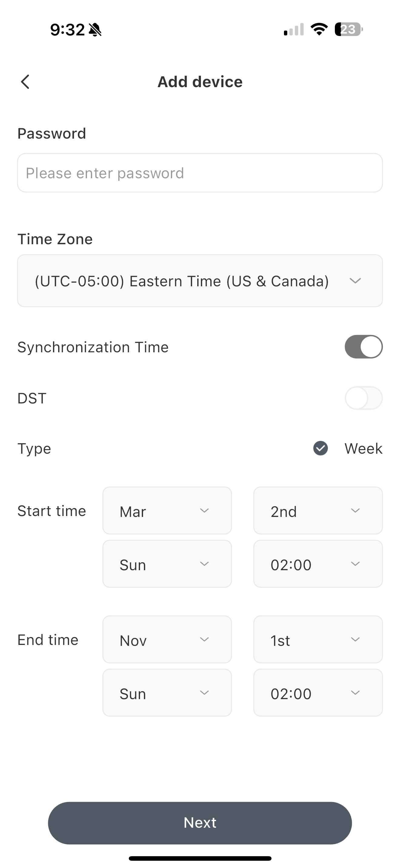Enable the DST toggle
400x868 pixels.
tap(363, 398)
